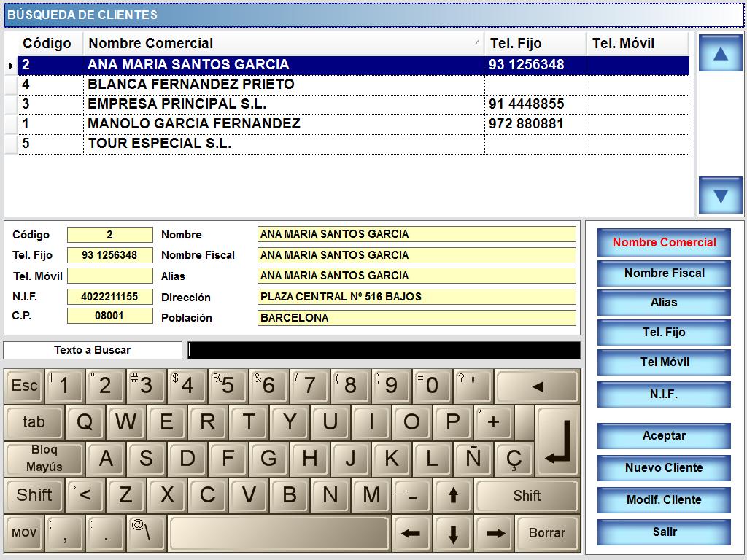Click the black Texto a Buscar input field
This screenshot has height=560, width=747.
coord(384,351)
